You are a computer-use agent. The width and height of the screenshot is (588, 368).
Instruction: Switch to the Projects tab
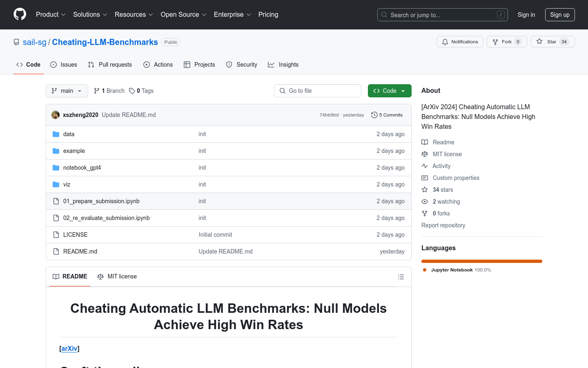click(200, 65)
